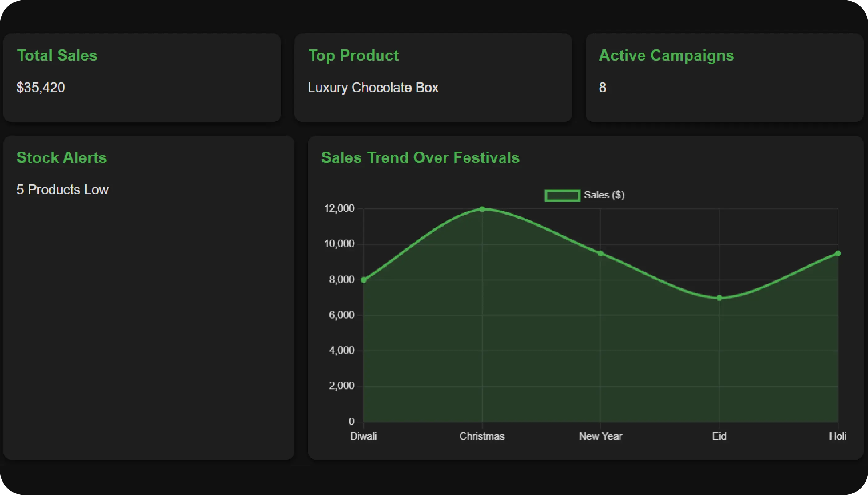Click the Christmas x-axis label

tap(482, 436)
